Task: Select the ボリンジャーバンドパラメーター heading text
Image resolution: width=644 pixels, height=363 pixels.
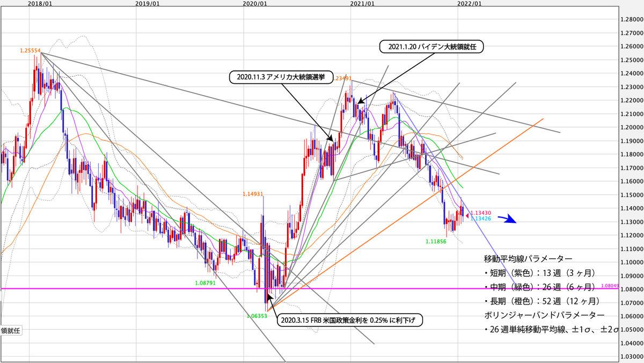Action: click(544, 314)
